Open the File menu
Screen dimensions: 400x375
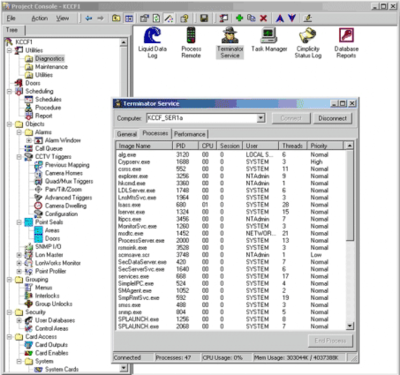[11, 18]
